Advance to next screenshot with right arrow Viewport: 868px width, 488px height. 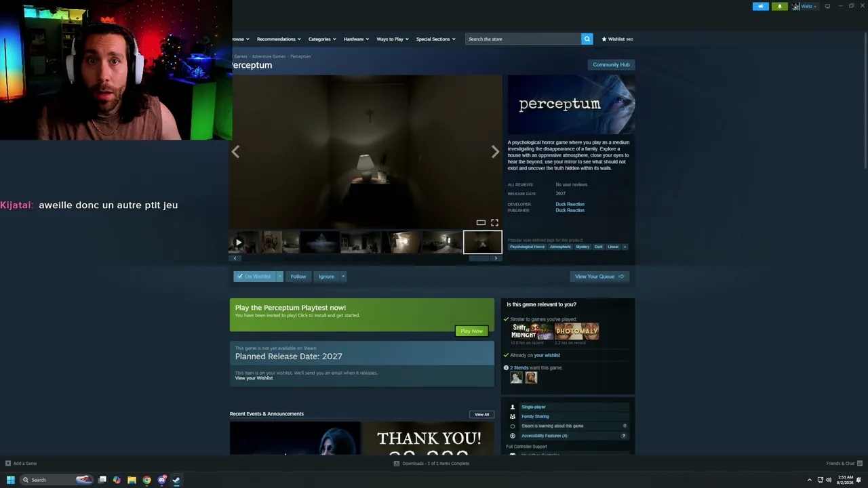pyautogui.click(x=495, y=152)
